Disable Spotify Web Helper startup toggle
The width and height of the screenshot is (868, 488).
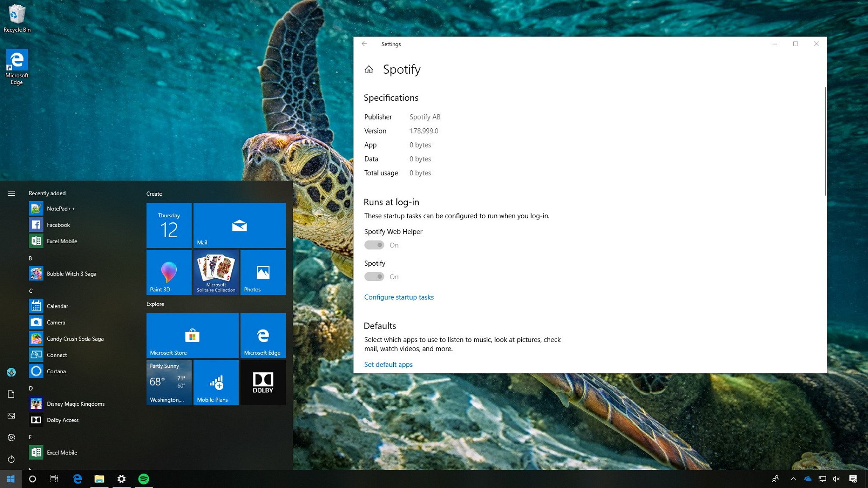(374, 245)
